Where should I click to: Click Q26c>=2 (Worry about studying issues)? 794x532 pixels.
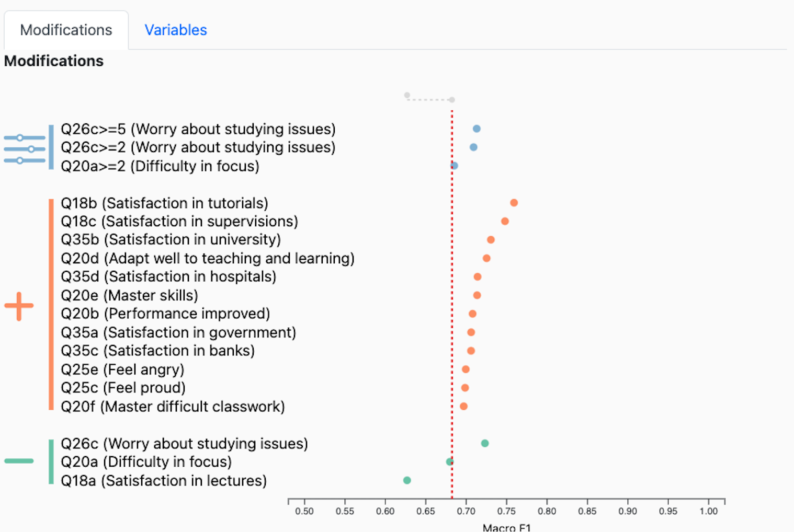tap(198, 147)
